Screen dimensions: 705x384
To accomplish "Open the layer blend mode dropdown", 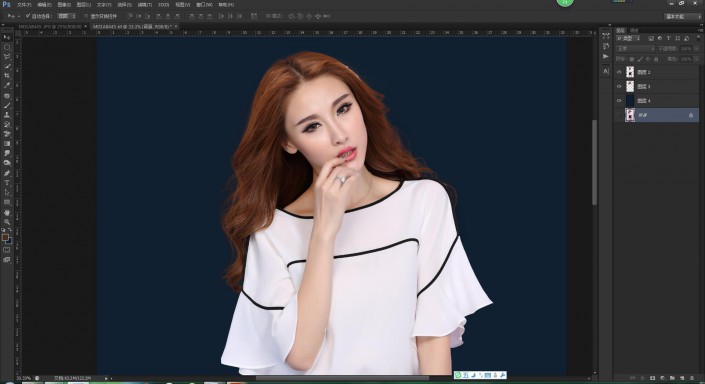I will coord(635,49).
